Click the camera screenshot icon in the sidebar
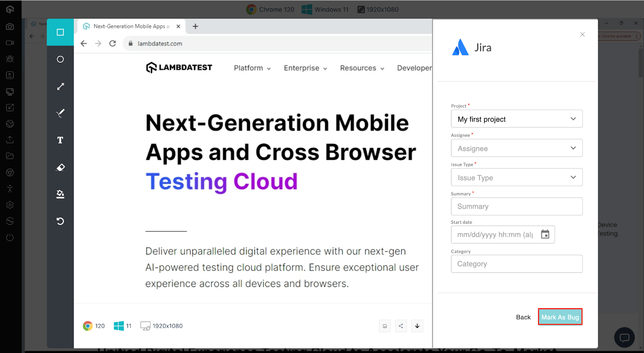This screenshot has width=644, height=353. click(10, 27)
